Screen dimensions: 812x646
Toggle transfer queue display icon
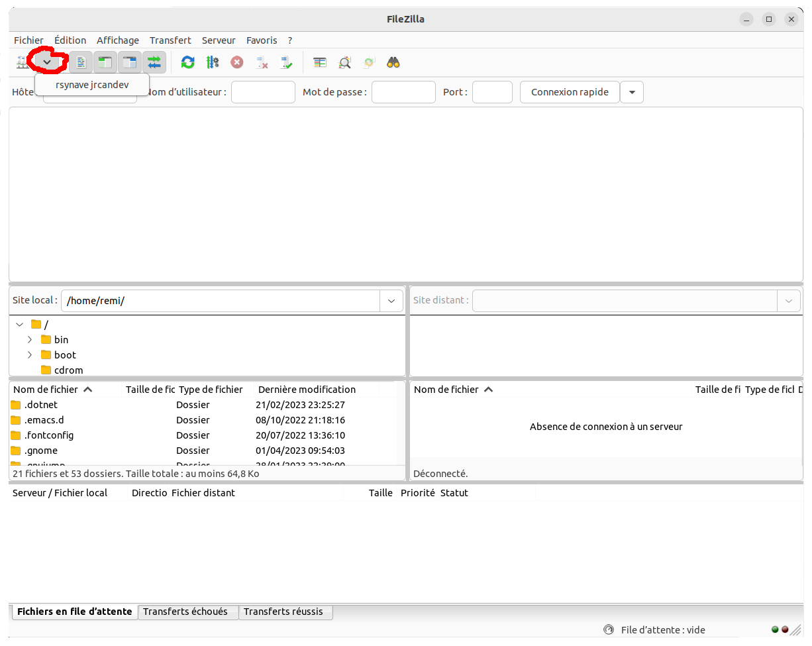[x=154, y=62]
